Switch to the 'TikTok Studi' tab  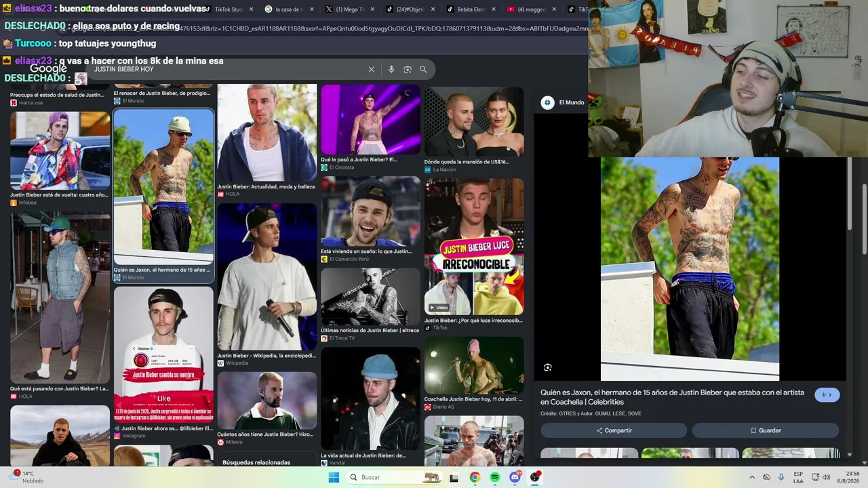tap(229, 9)
